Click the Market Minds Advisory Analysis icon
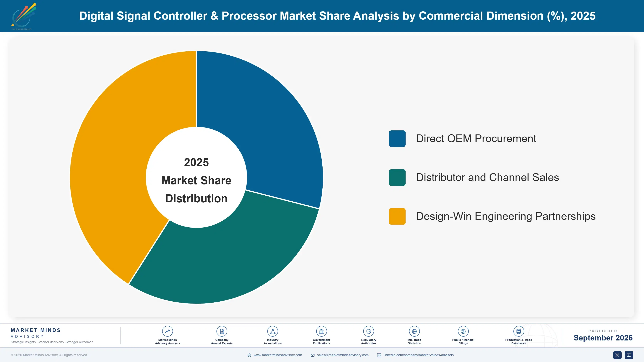This screenshot has height=362, width=644. [x=168, y=331]
